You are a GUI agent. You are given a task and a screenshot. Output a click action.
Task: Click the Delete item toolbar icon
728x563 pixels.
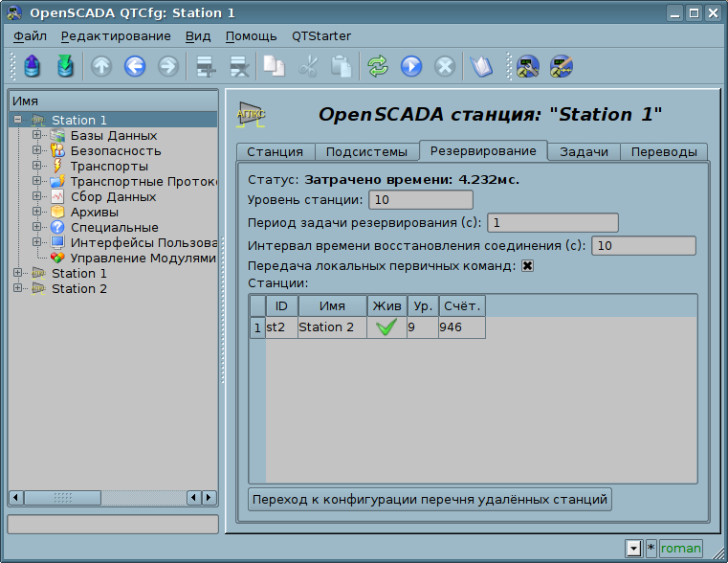pos(239,66)
